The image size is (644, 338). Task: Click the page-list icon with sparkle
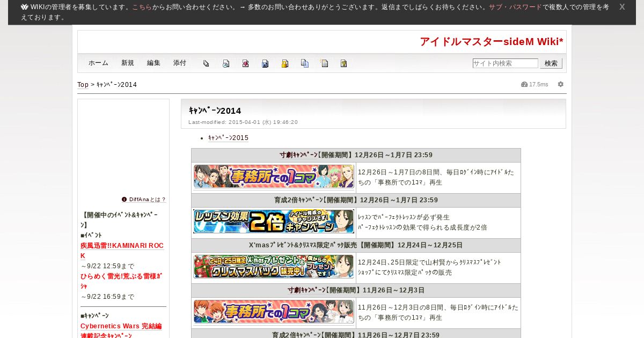pyautogui.click(x=324, y=63)
